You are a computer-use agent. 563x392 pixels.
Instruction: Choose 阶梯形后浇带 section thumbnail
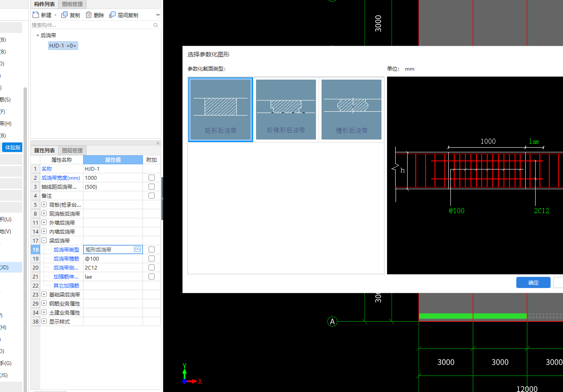[286, 110]
